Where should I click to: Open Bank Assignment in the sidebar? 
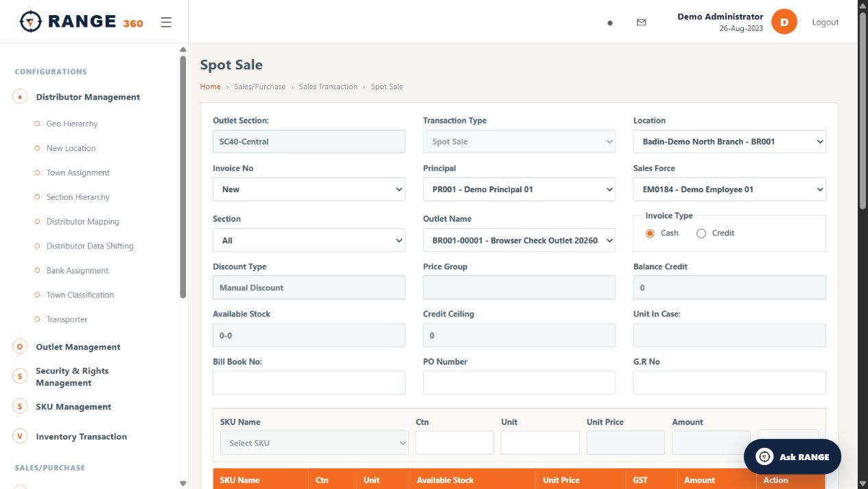78,271
